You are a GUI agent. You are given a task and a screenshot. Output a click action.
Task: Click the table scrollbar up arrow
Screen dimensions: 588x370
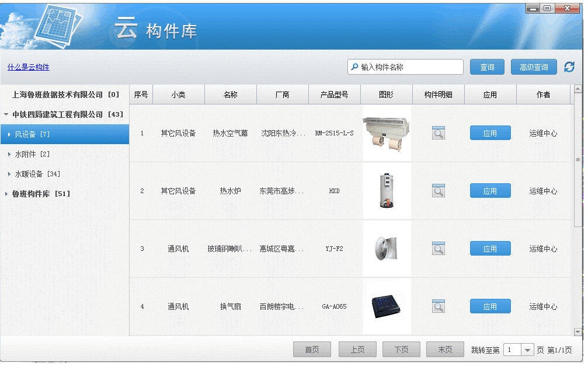tap(578, 89)
